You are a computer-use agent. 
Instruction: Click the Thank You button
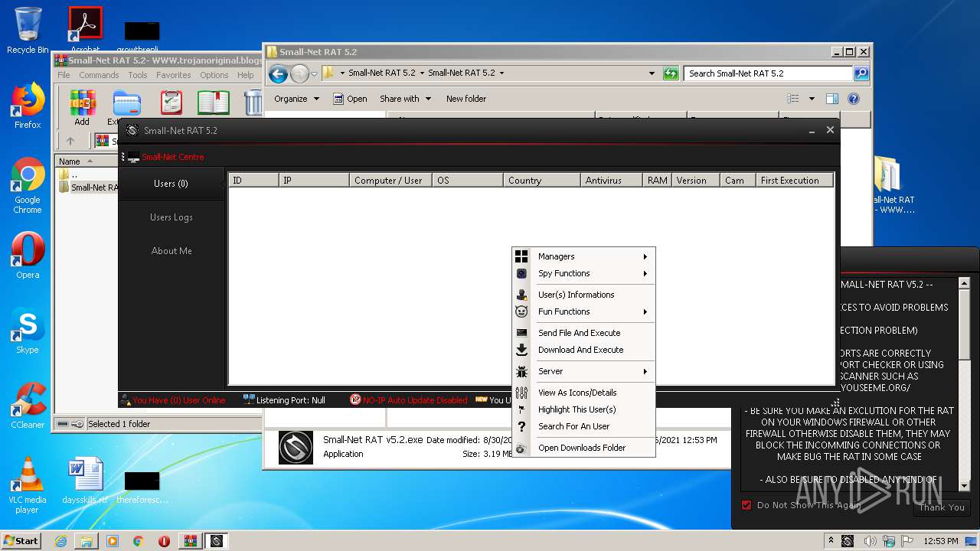point(942,507)
